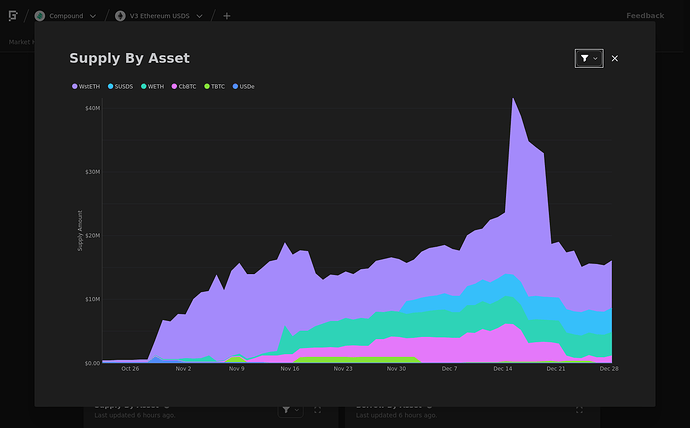Click the app logo icon at top-left
Screen dimensions: 690x428
click(13, 16)
